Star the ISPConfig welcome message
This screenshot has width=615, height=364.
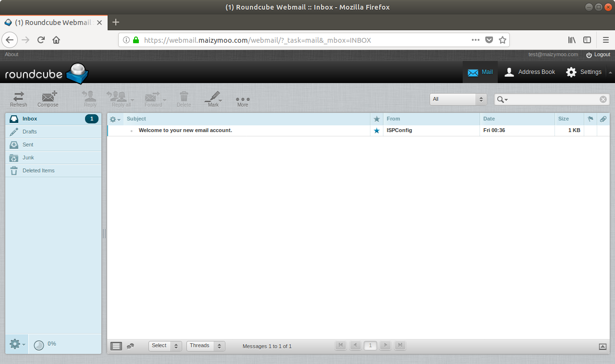pos(376,130)
